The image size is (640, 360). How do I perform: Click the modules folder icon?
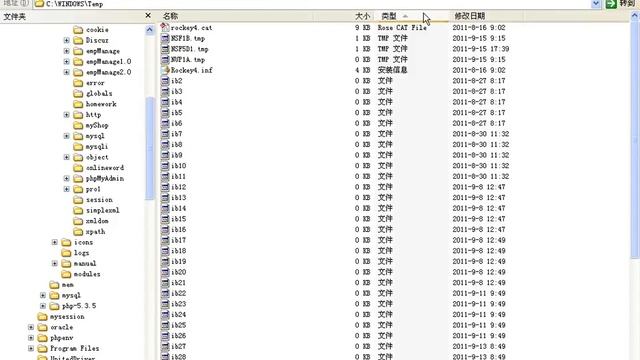[66, 273]
